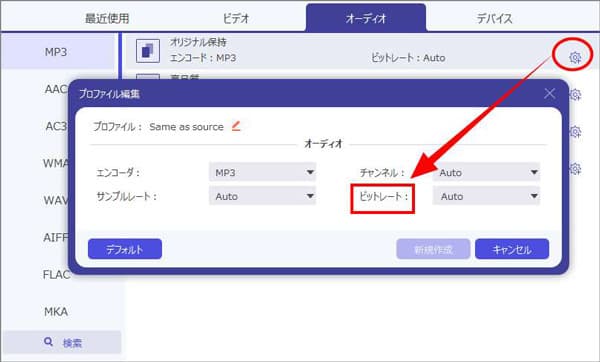Open the サンプルレート Auto dropdown
This screenshot has height=362, width=600.
click(x=262, y=196)
